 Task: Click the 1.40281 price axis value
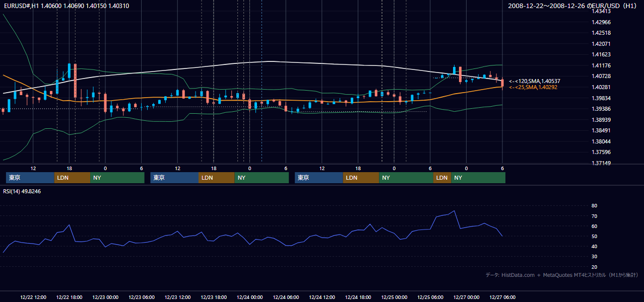point(601,87)
